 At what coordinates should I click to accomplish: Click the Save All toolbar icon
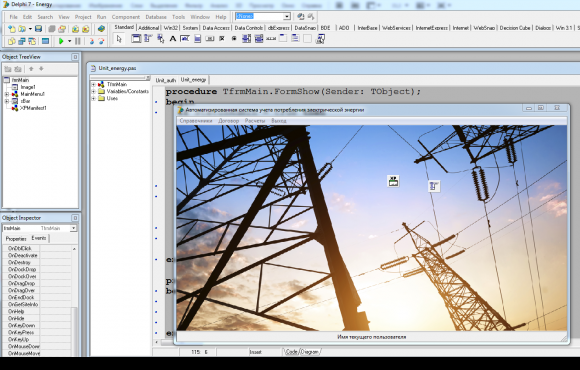coord(52,29)
